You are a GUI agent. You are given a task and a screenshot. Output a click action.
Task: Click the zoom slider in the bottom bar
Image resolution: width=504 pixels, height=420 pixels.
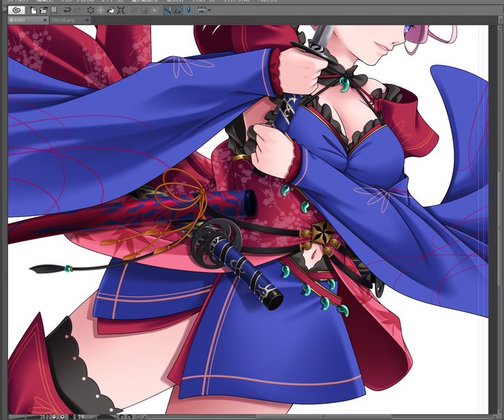point(24,417)
